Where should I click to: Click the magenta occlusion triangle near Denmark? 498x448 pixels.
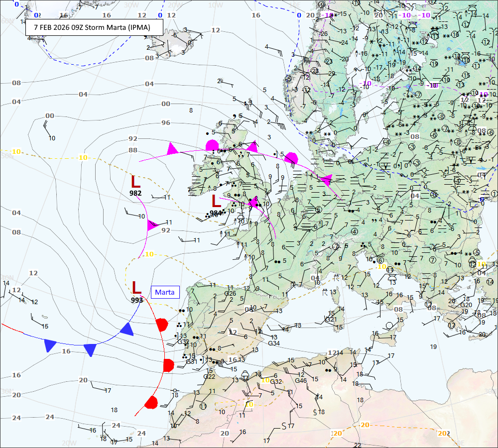tap(326, 180)
